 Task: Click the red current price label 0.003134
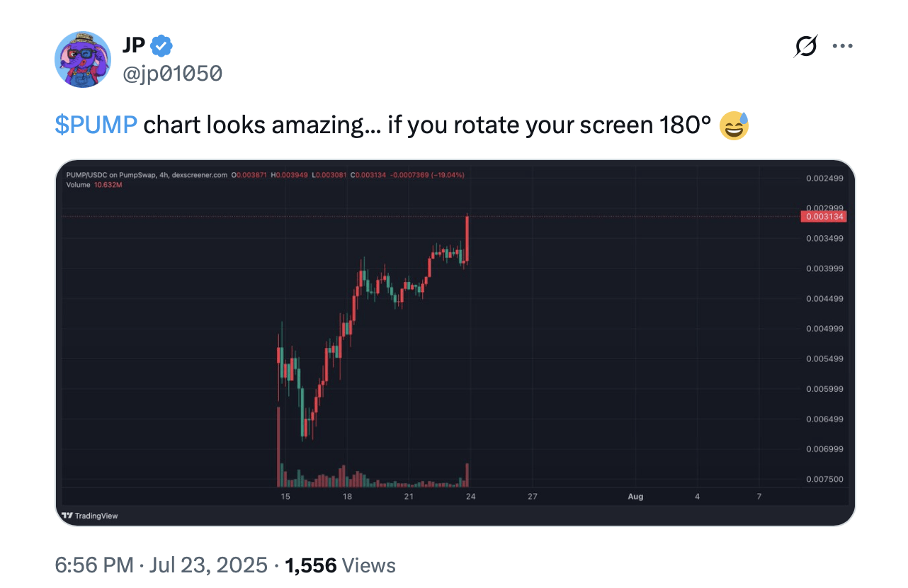click(x=824, y=217)
